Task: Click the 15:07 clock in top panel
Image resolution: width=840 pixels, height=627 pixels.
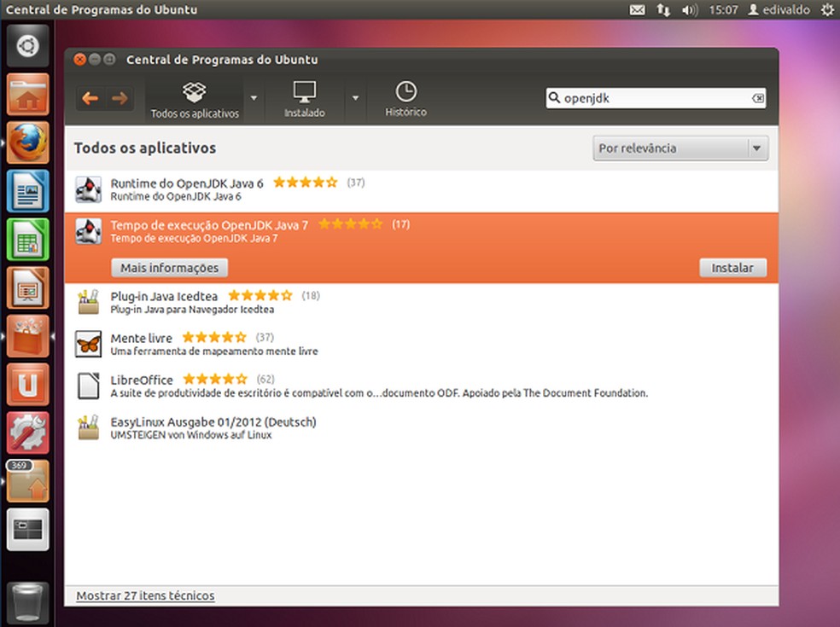Action: click(x=723, y=9)
